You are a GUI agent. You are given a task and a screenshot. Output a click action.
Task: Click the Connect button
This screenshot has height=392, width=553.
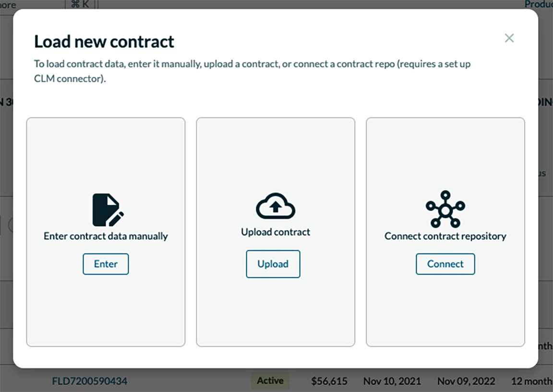[x=445, y=264]
